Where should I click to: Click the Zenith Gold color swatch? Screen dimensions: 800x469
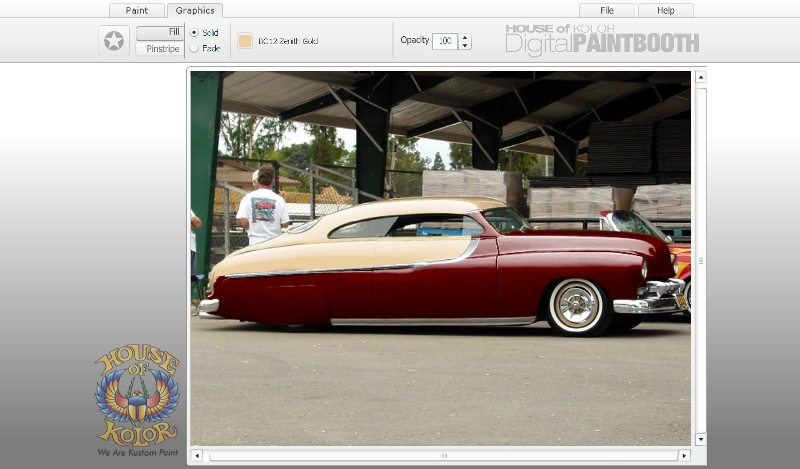coord(245,41)
